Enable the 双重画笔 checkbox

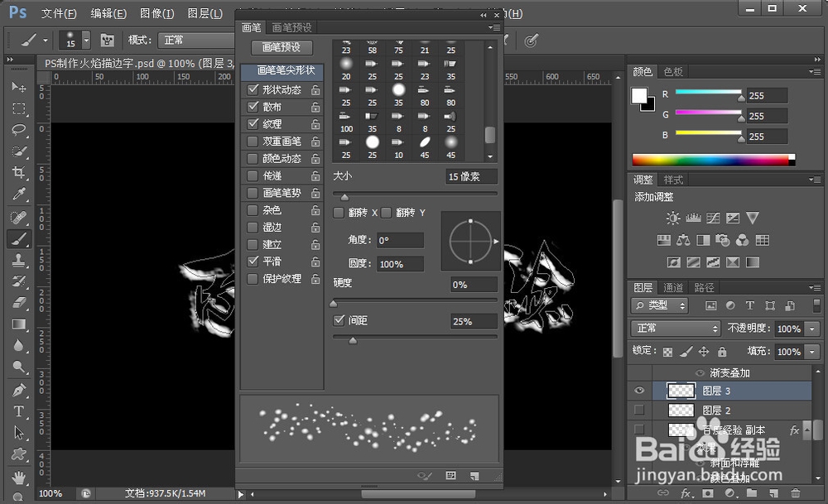[x=253, y=142]
